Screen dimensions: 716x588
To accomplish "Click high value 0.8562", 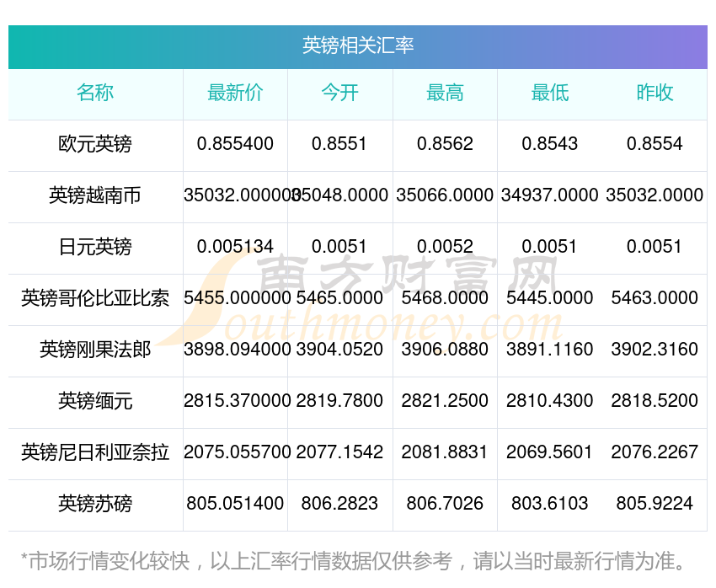I will click(445, 144).
